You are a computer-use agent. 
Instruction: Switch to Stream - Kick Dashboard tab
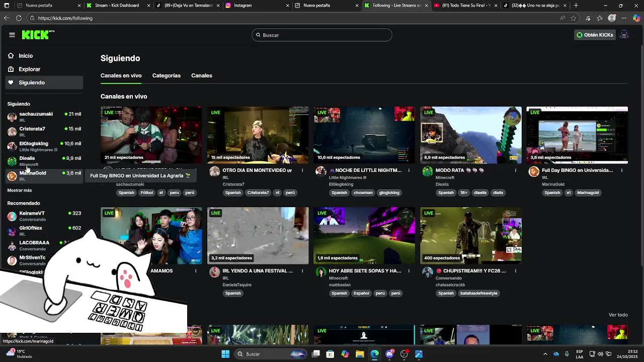pyautogui.click(x=118, y=6)
